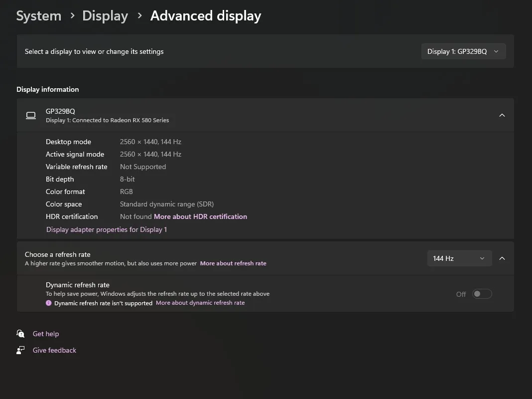Open the Display 1: GP329BQ selector dropdown

click(x=463, y=51)
